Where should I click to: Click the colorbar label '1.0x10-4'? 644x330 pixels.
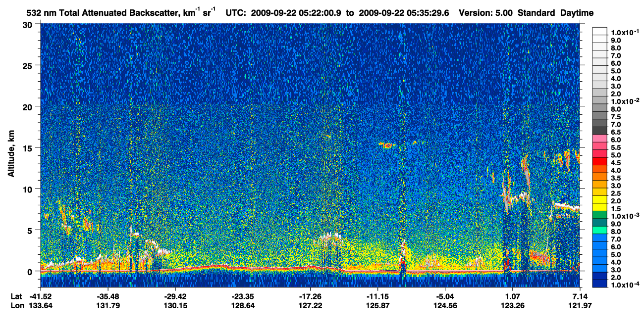pyautogui.click(x=625, y=285)
